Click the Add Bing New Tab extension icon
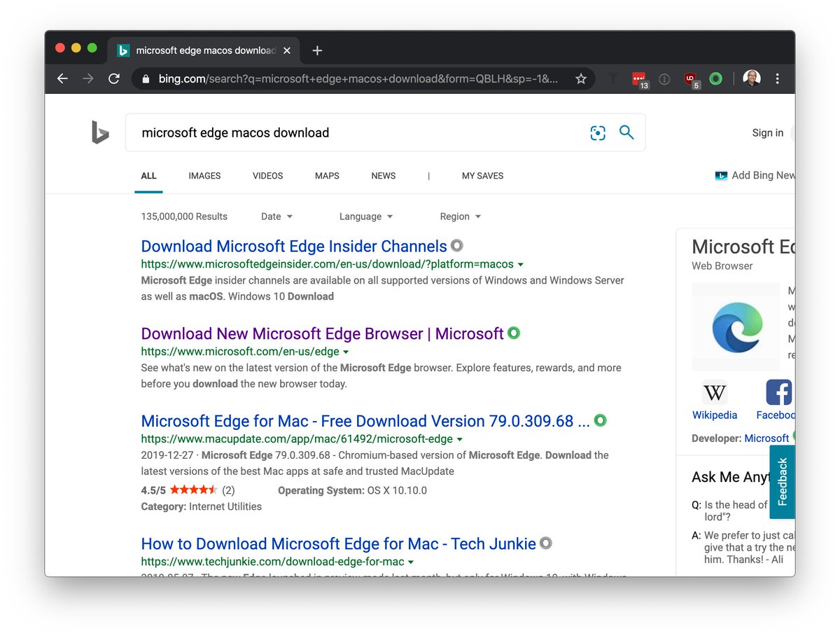840x636 pixels. 721,176
